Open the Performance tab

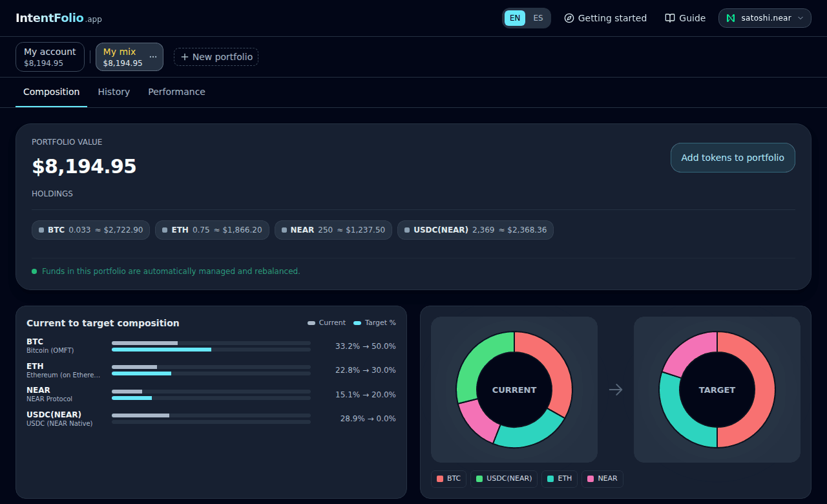pos(176,92)
